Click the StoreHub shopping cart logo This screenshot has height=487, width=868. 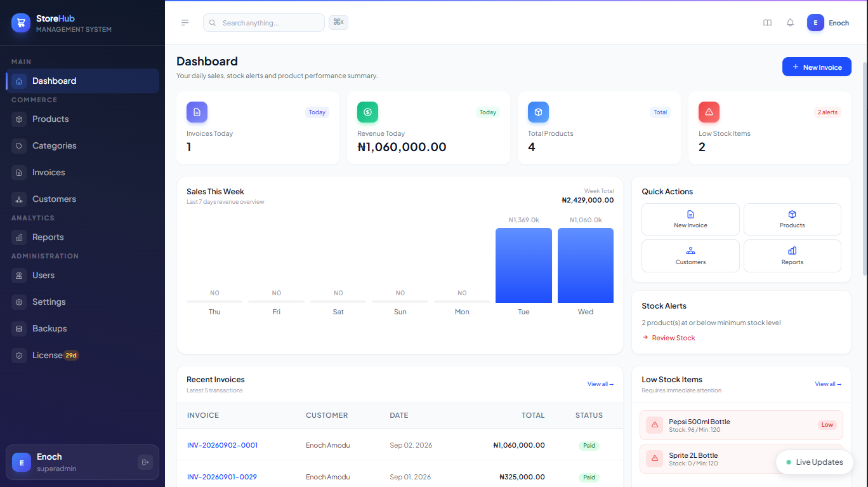pos(21,23)
